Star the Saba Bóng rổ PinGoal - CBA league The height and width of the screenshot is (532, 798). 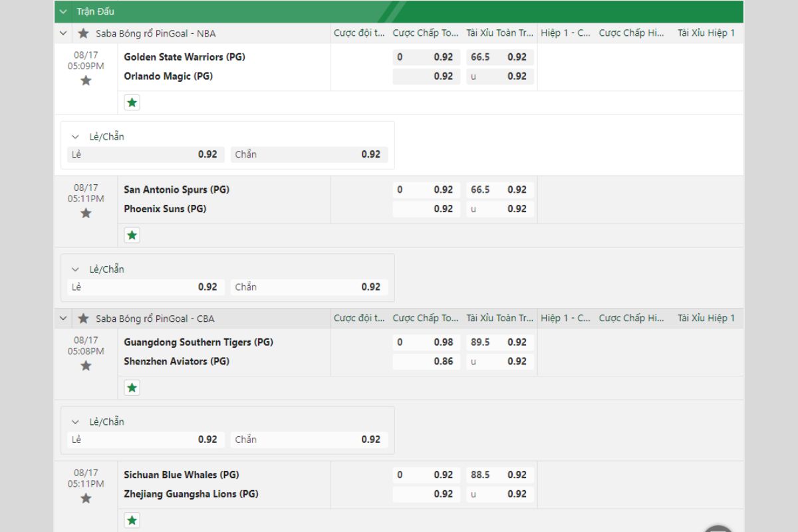click(83, 319)
